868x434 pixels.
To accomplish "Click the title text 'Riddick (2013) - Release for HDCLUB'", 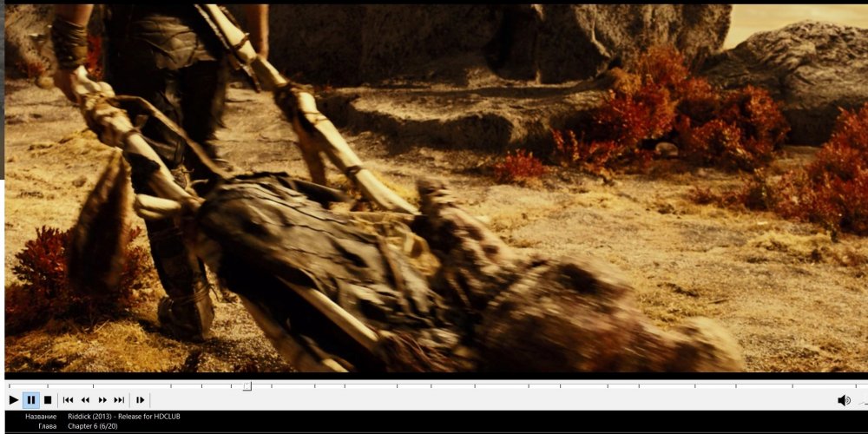I will tap(123, 417).
